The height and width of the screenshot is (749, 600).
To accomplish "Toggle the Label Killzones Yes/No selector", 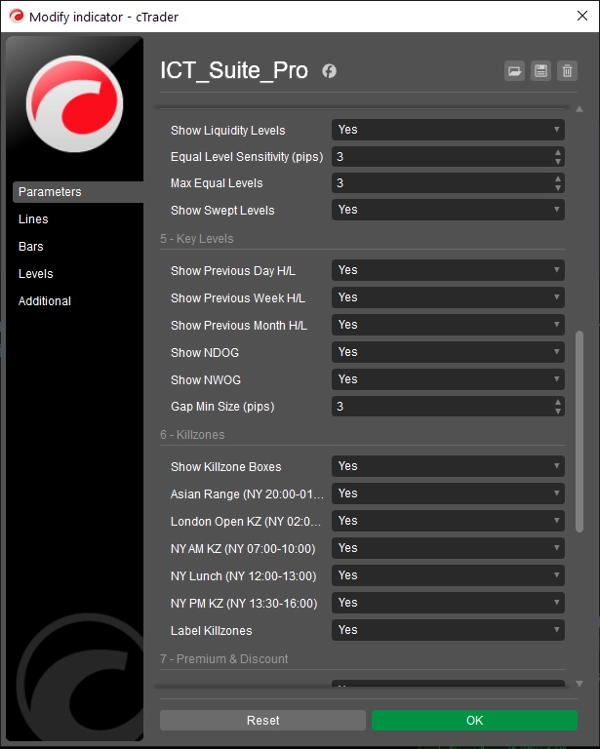I will pos(448,630).
